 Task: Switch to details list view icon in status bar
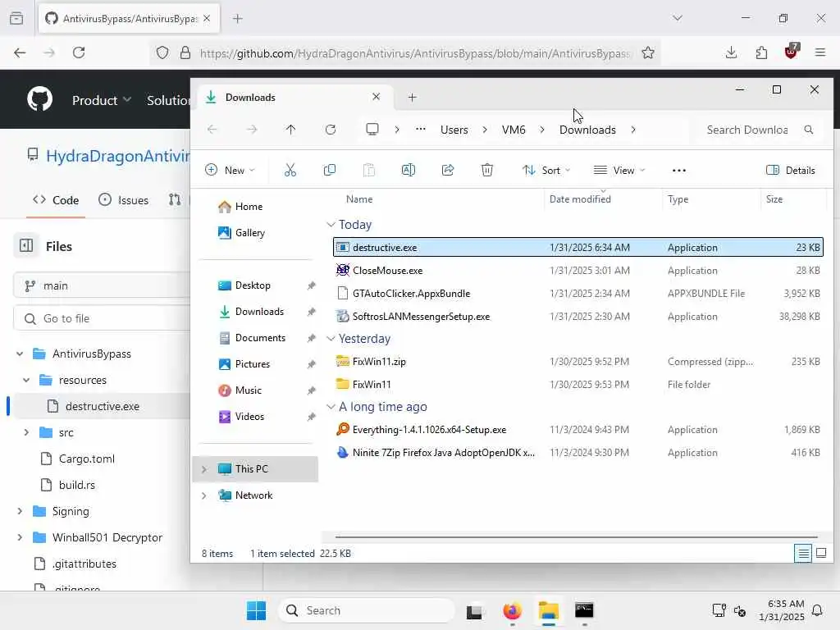tap(803, 554)
